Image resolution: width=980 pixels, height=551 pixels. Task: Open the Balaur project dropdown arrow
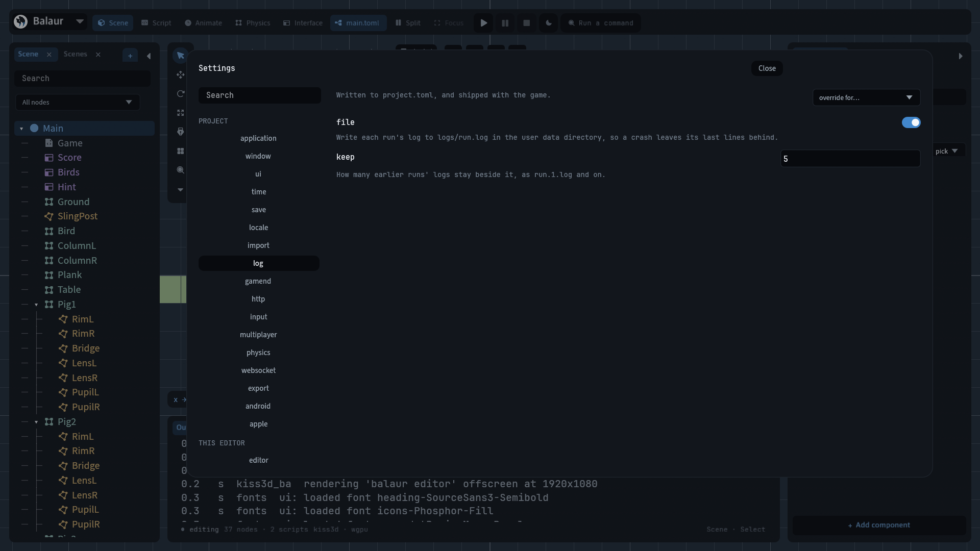pos(80,21)
